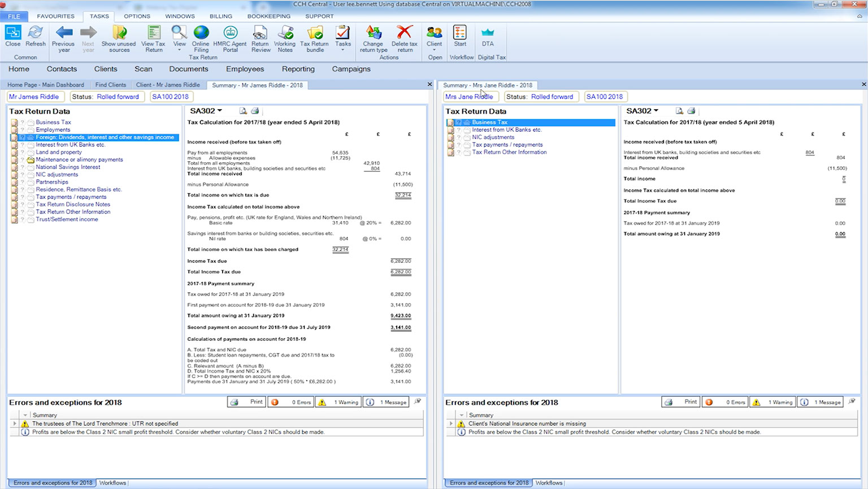
Task: Click the SA100 2018 link for Mrs Jane Riddle
Action: click(604, 97)
